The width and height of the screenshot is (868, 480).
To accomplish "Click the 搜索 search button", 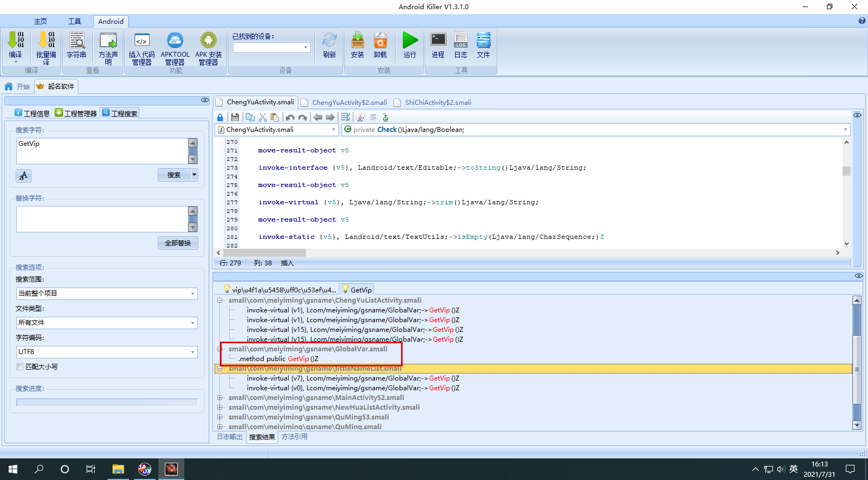I will click(x=173, y=175).
